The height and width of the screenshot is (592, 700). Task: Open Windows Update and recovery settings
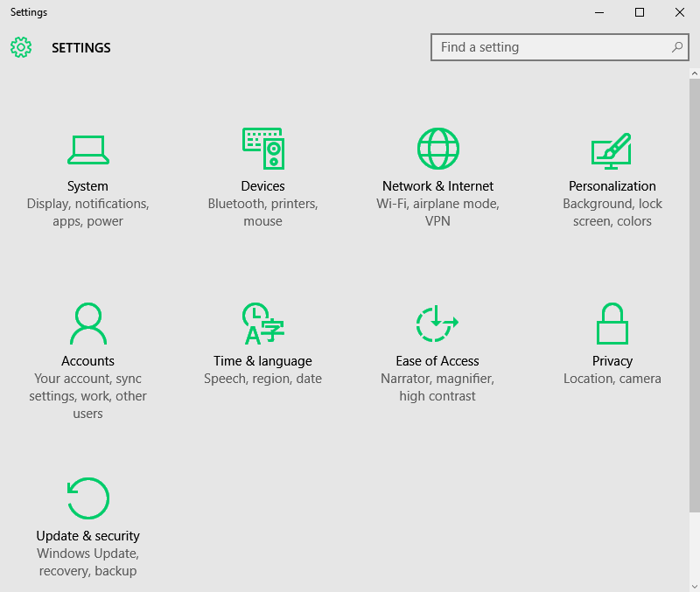point(87,561)
